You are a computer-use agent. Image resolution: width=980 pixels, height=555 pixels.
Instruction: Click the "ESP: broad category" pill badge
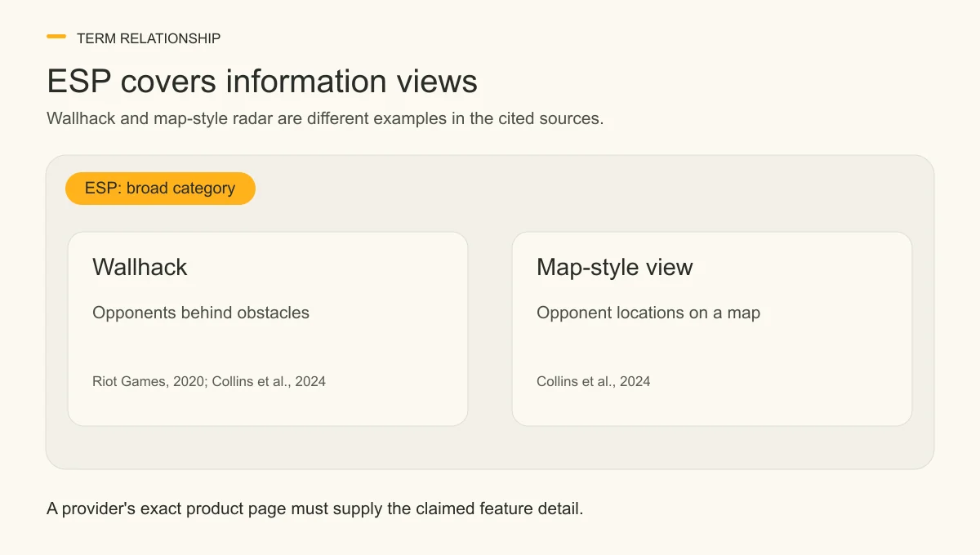point(160,189)
